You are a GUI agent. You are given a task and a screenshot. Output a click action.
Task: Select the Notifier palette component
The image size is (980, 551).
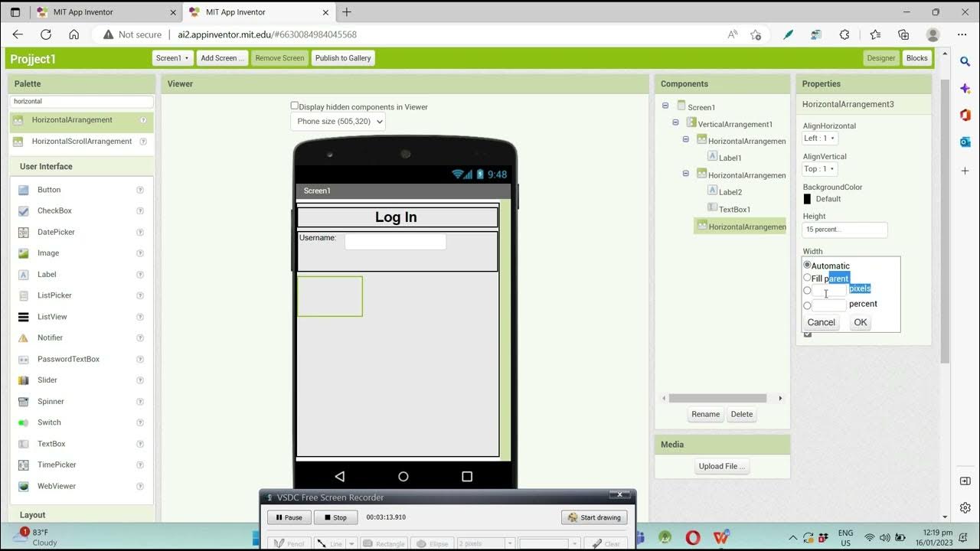50,337
